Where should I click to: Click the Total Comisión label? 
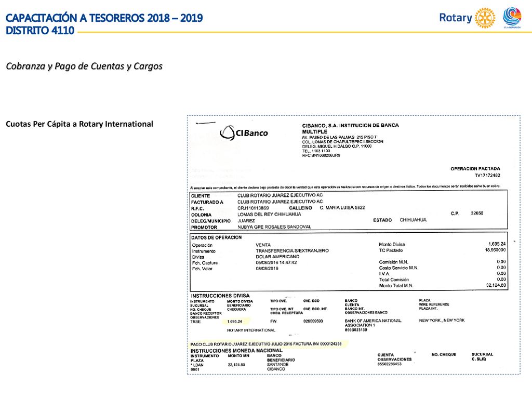394,280
